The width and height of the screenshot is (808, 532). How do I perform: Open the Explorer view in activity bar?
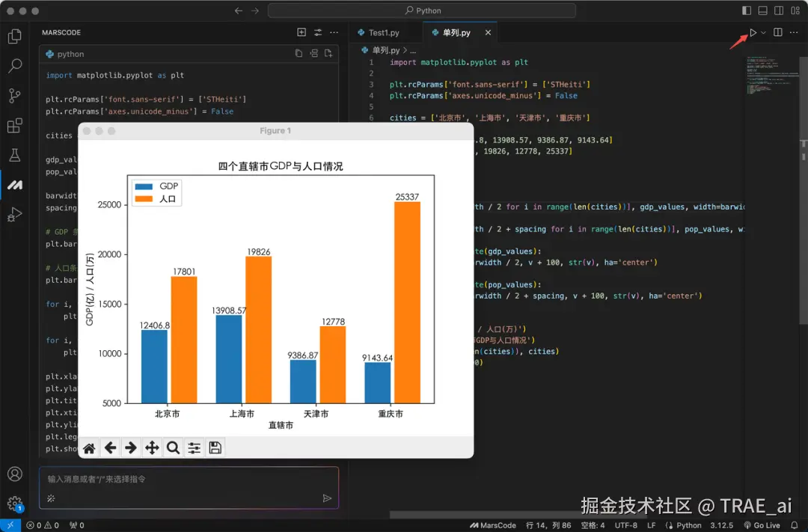[x=15, y=36]
